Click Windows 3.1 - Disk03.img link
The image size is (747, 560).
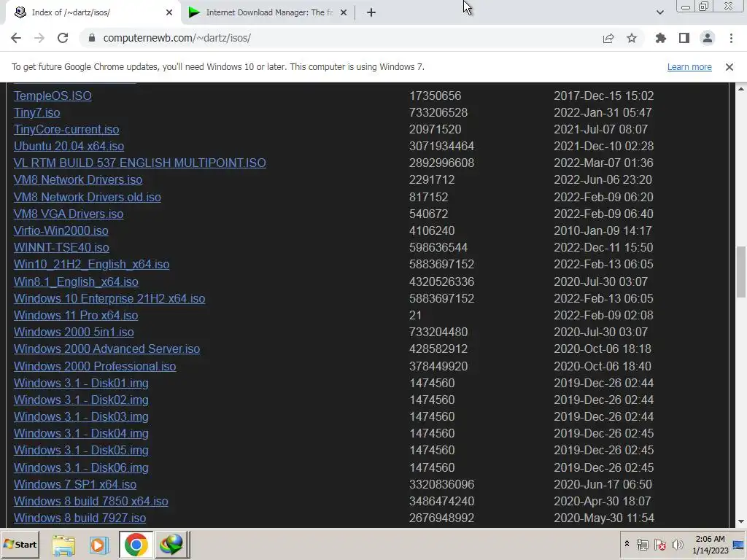[x=81, y=416]
